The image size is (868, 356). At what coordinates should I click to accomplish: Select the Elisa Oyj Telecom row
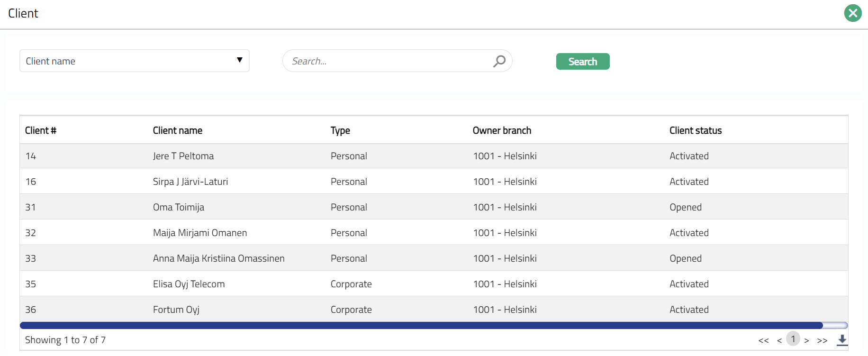click(x=189, y=284)
